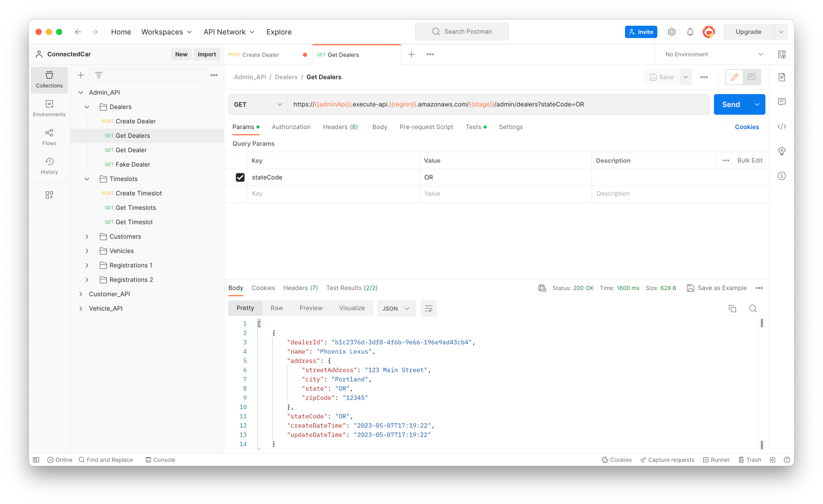This screenshot has height=504, width=823.
Task: Open the Runner in status bar
Action: tap(717, 460)
